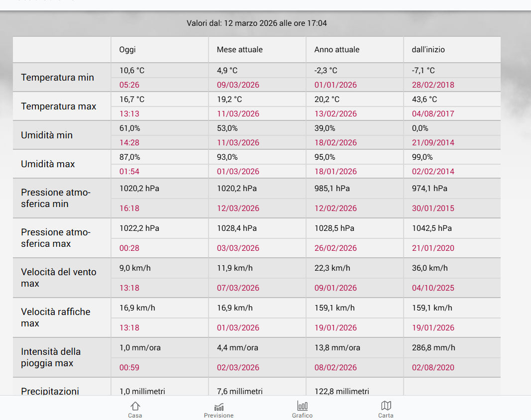Select the Anno attuale column header
The height and width of the screenshot is (420, 531).
336,50
